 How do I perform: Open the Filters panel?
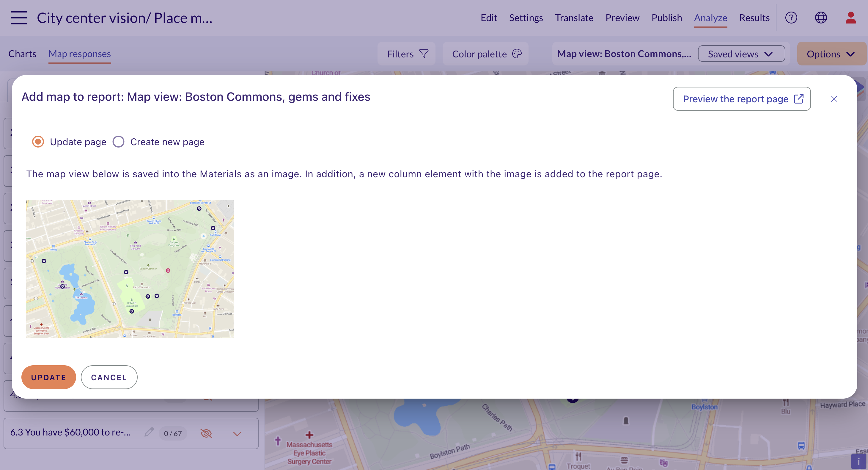[x=407, y=54]
